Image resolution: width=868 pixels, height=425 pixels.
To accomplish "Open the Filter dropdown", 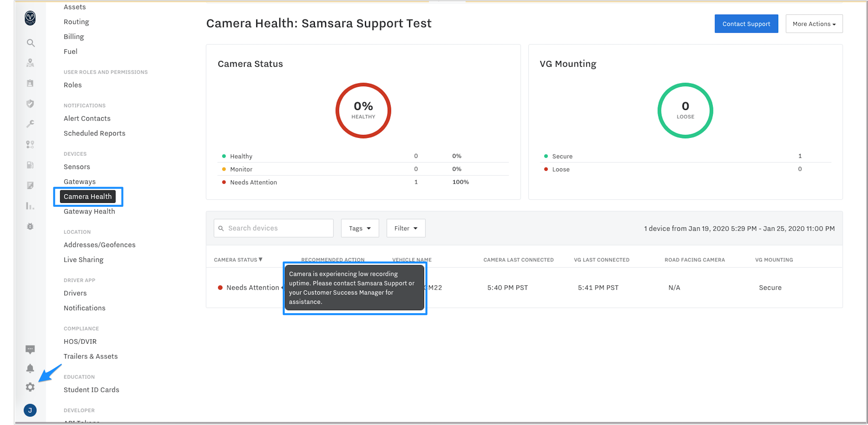I will (406, 228).
